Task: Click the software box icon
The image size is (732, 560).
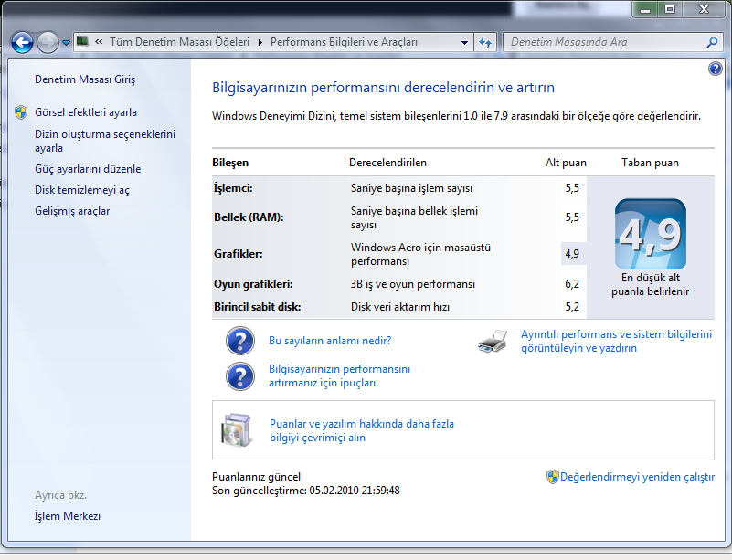Action: tap(236, 430)
